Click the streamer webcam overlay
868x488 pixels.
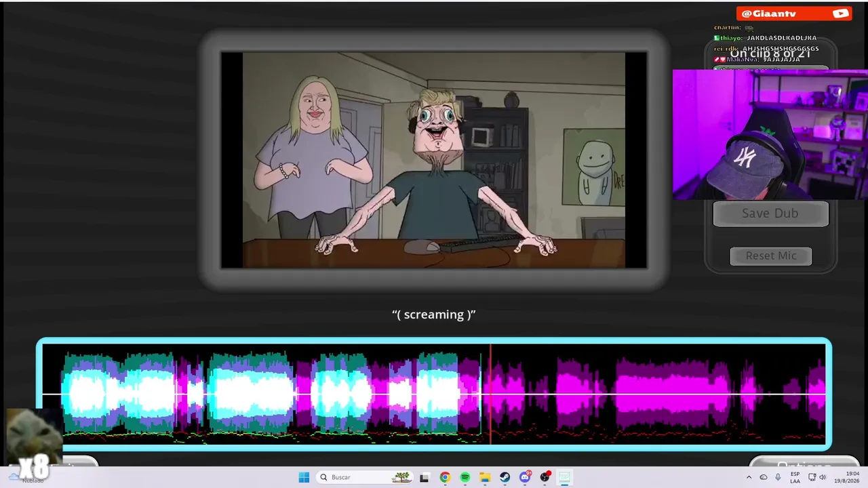tap(770, 134)
